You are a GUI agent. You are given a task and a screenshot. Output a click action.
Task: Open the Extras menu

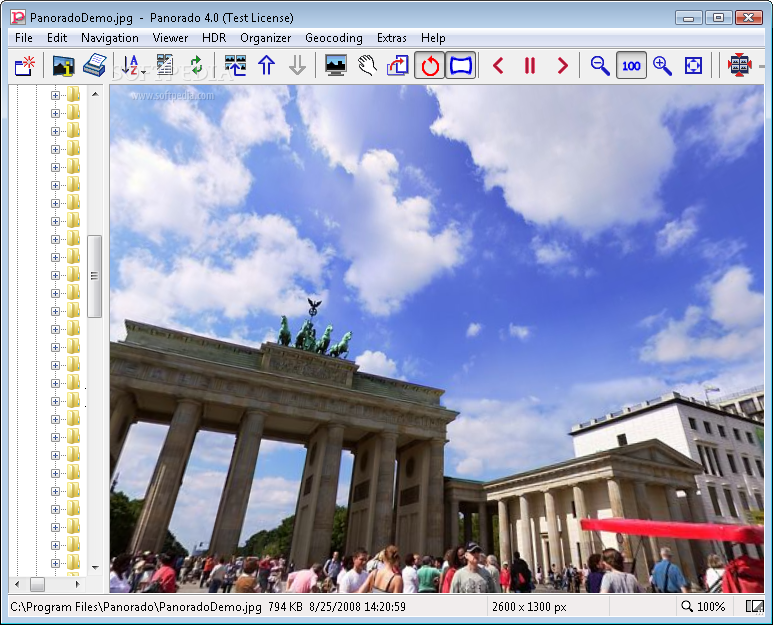click(391, 38)
